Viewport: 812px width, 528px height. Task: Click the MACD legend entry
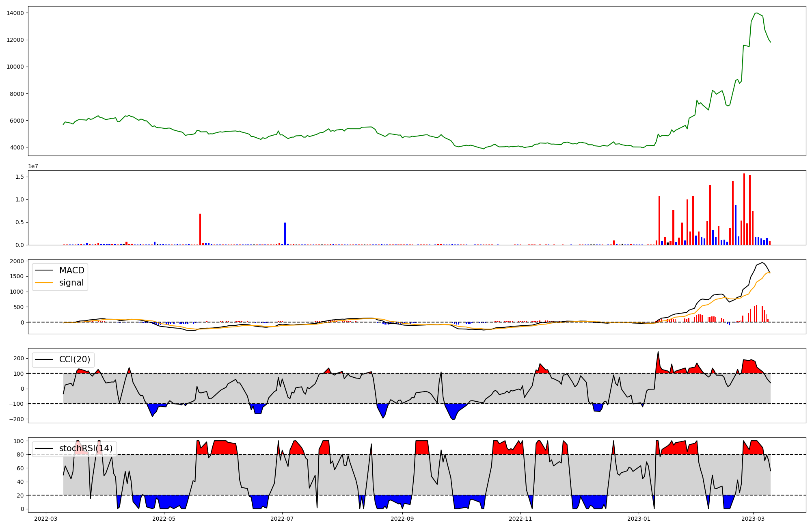[x=71, y=270]
